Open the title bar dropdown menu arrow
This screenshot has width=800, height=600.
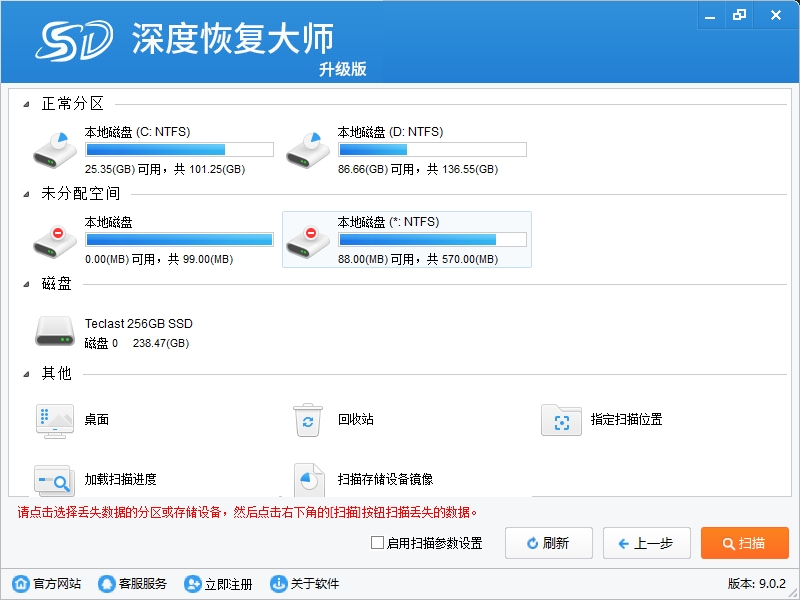[708, 15]
